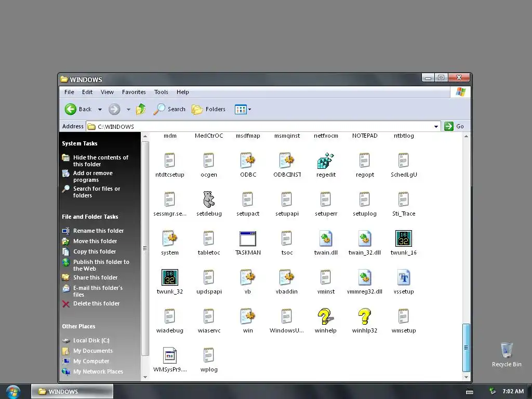Click the file list scroll up arrow

(466, 136)
